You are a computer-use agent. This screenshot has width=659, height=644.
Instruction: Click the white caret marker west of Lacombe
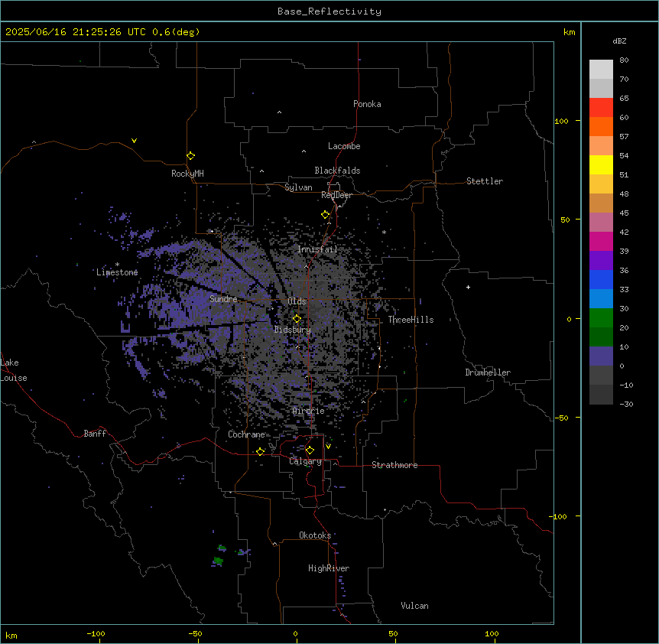point(304,151)
